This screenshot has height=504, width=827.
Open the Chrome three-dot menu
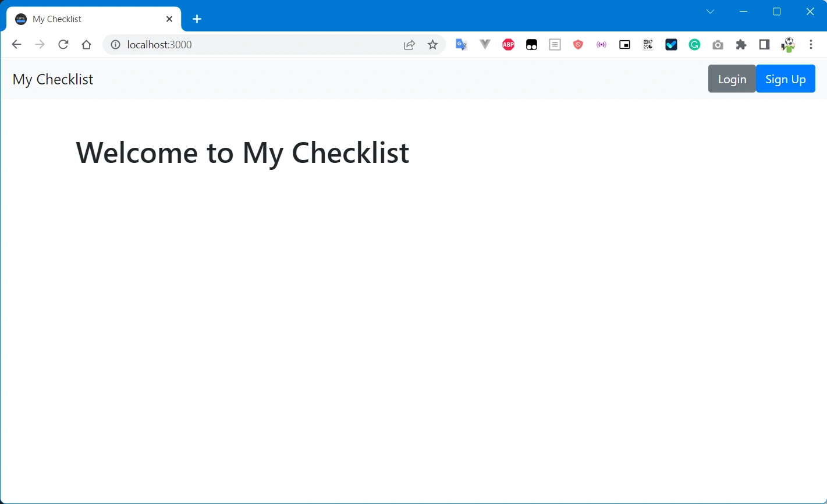tap(811, 45)
